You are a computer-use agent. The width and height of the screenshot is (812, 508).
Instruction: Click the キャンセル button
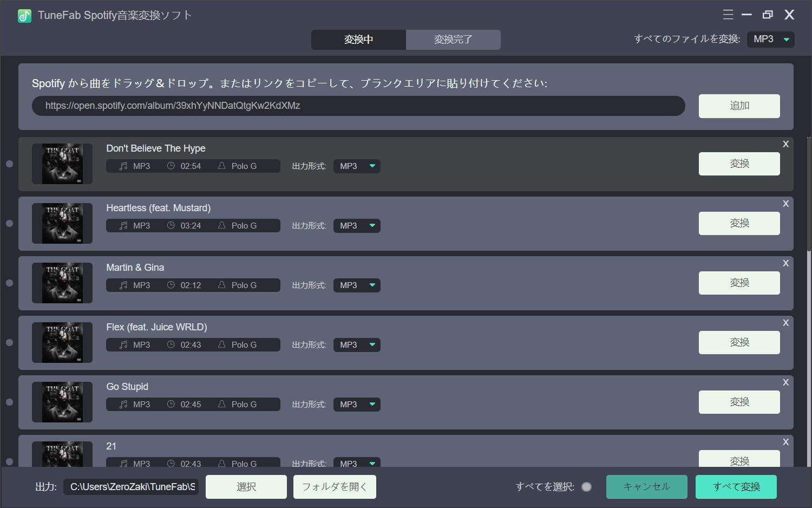click(647, 487)
